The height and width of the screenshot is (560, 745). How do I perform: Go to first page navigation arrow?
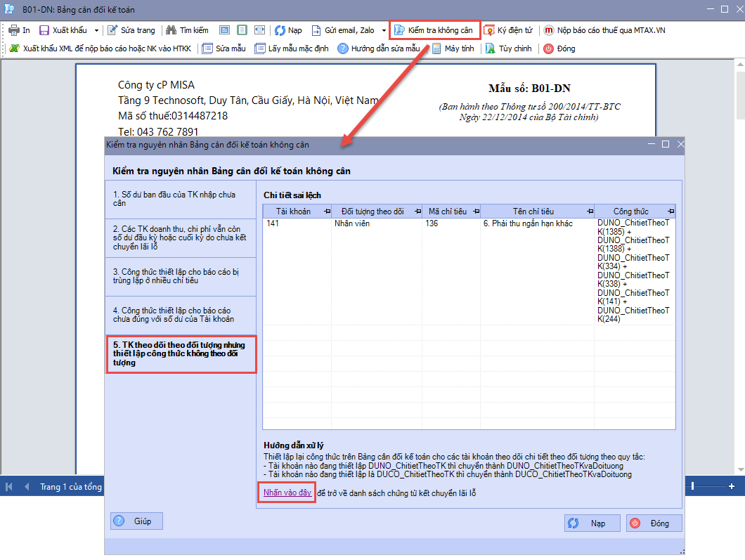[9, 486]
